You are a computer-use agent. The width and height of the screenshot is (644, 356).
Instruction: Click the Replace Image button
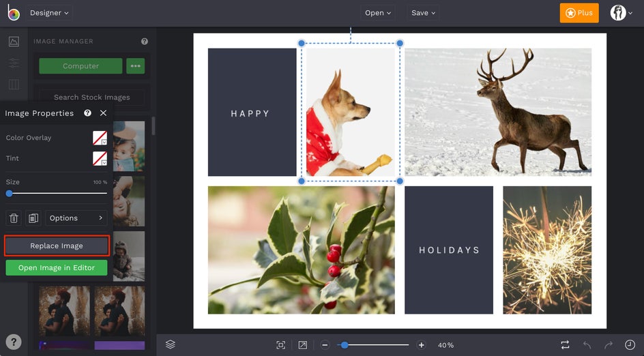click(57, 246)
